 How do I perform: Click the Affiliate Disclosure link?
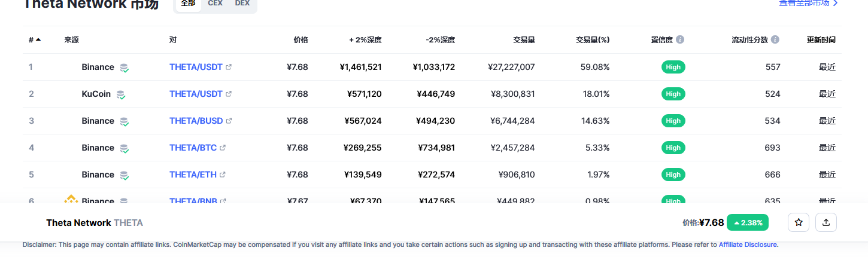coord(748,244)
